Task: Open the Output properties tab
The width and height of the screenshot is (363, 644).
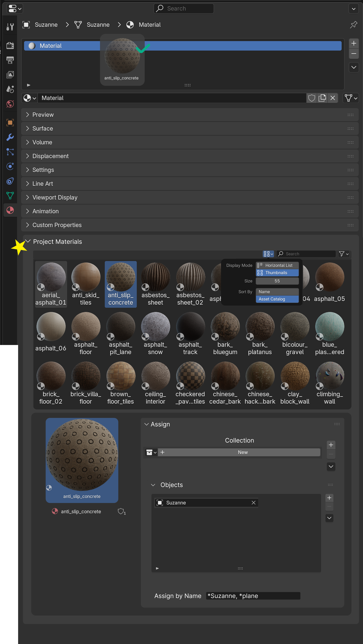Action: [x=10, y=60]
